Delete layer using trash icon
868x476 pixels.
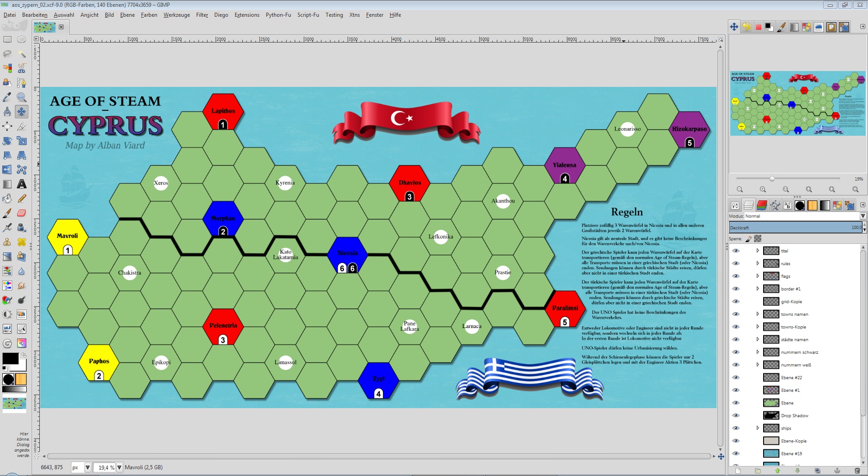coord(857,471)
